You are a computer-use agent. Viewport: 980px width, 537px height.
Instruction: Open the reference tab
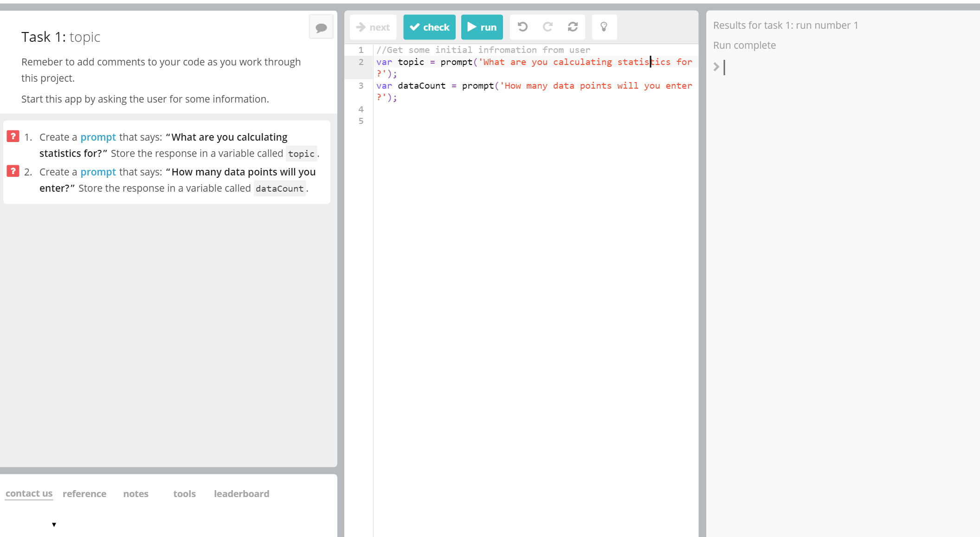coord(84,494)
